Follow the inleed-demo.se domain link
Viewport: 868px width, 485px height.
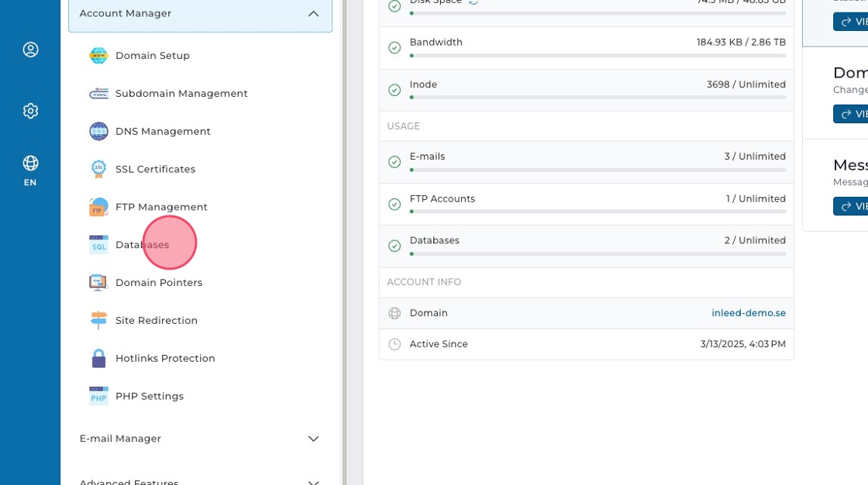[748, 313]
